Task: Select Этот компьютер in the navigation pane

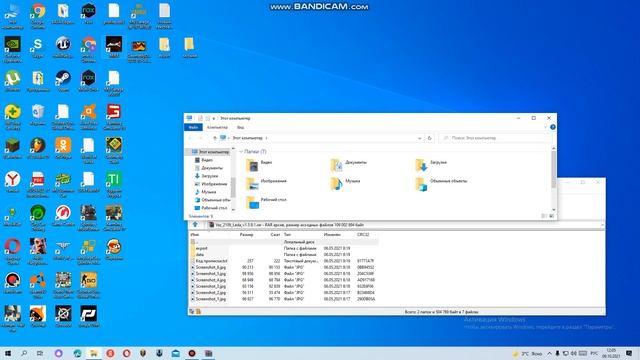Action: [x=210, y=152]
